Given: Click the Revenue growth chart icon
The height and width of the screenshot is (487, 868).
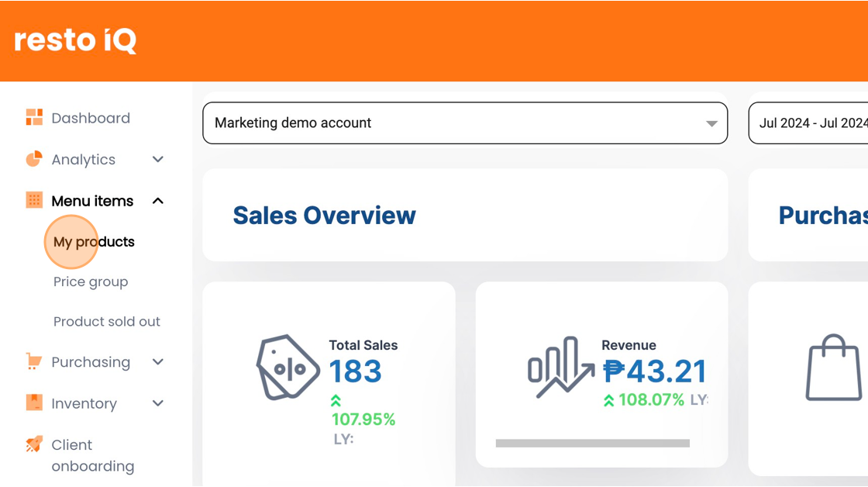Looking at the screenshot, I should tap(561, 368).
